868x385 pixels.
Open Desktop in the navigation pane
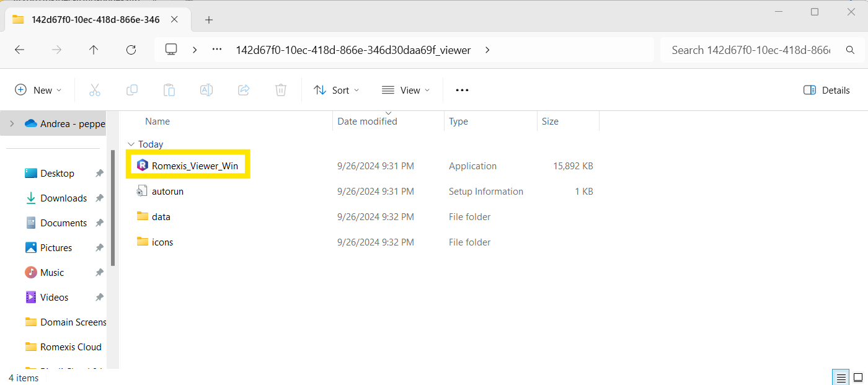pyautogui.click(x=57, y=174)
